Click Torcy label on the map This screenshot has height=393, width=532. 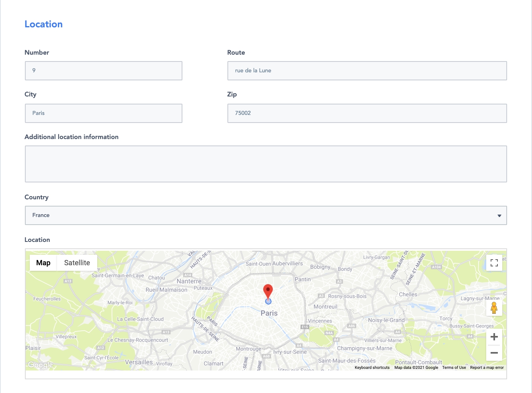click(x=446, y=319)
